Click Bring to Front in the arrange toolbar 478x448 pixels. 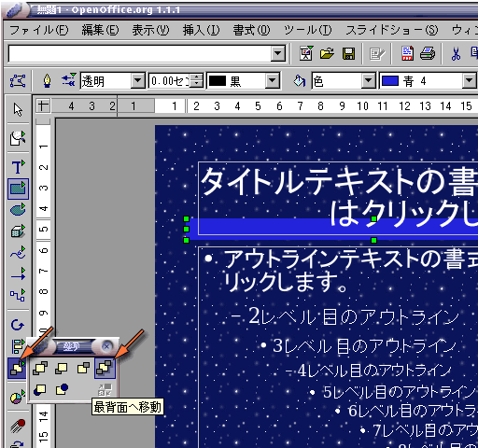[x=40, y=368]
